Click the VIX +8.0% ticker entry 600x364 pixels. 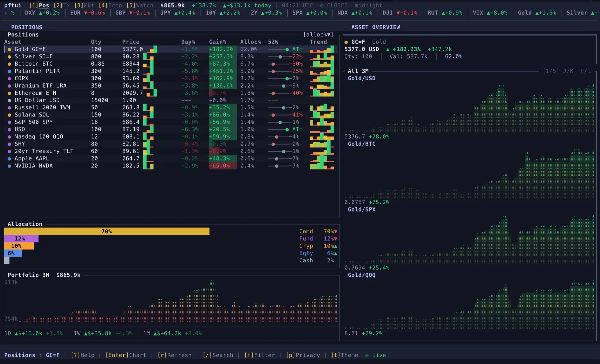click(x=490, y=13)
